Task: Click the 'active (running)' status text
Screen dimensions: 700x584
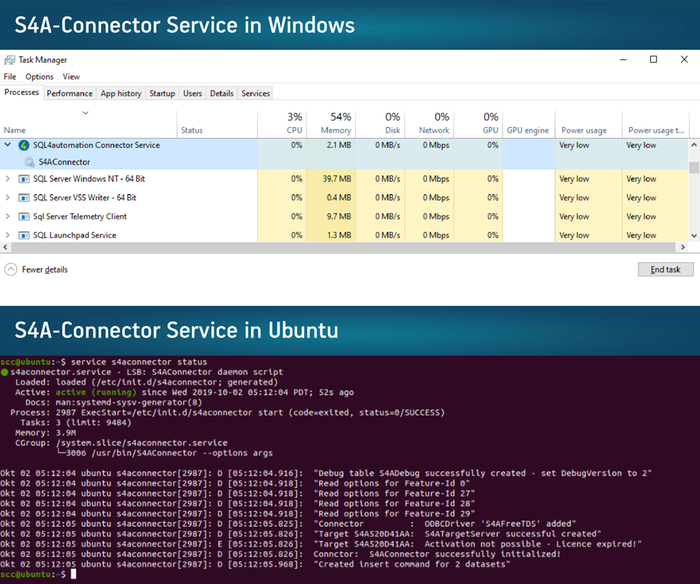Action: pyautogui.click(x=96, y=392)
